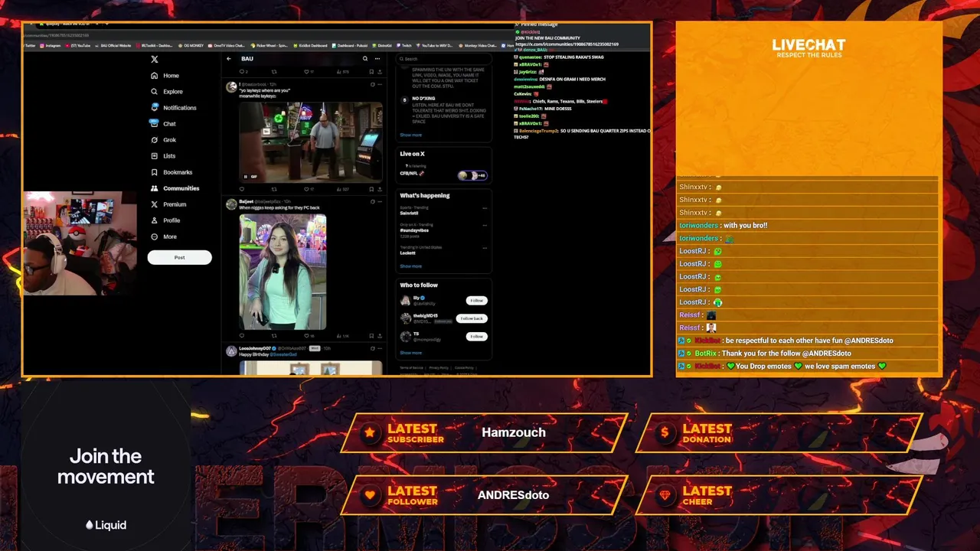The width and height of the screenshot is (980, 551).
Task: Click Show more under community rules
Action: tap(410, 135)
